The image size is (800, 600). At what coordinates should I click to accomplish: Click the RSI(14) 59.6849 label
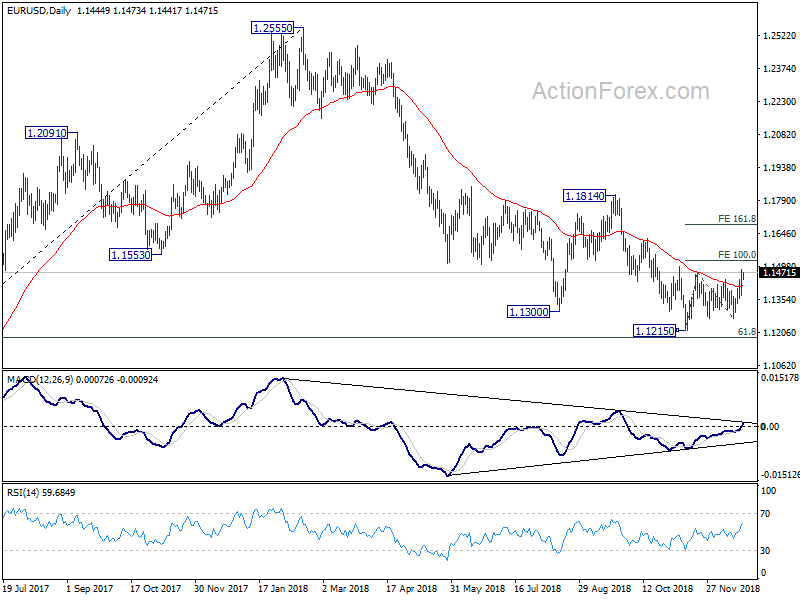[41, 492]
